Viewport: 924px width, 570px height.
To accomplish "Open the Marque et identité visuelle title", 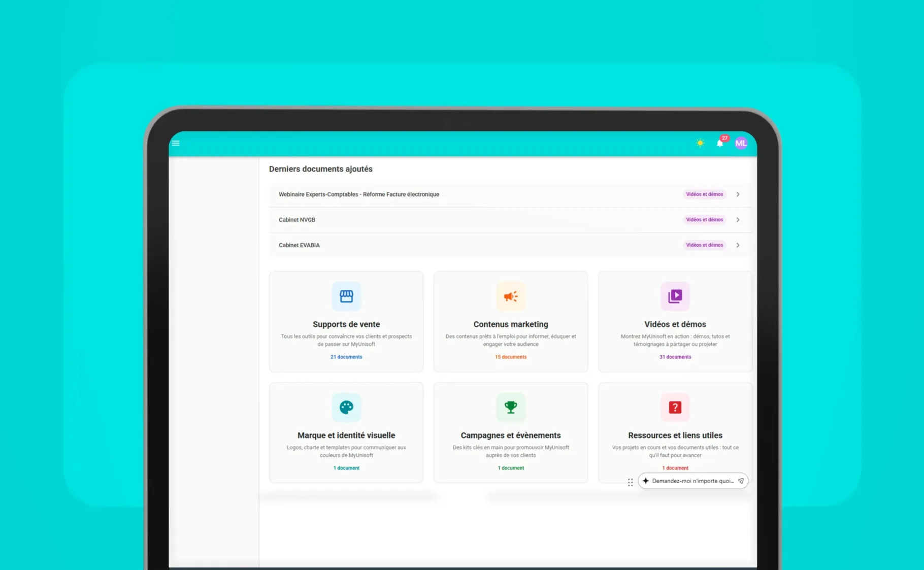I will [346, 435].
